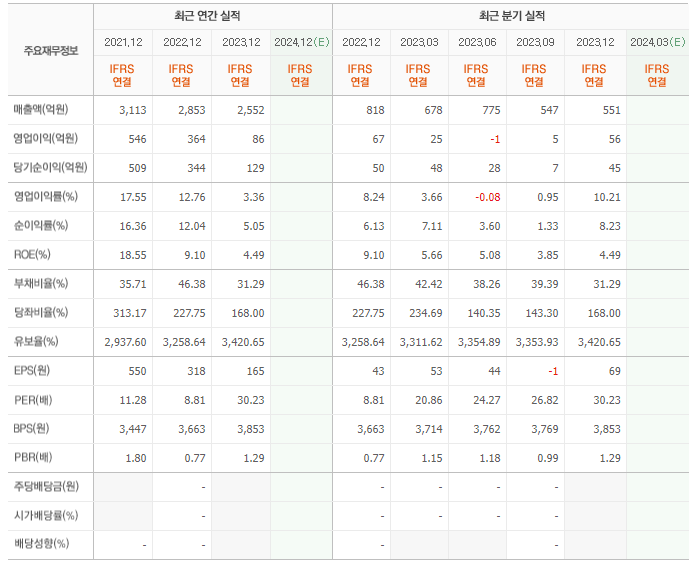Click revenue value 2,853

click(x=192, y=110)
